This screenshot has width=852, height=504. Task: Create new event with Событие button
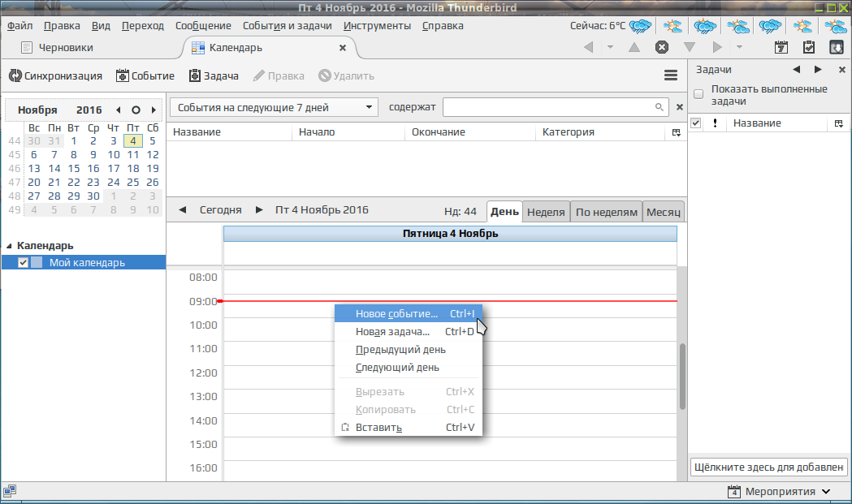[x=145, y=76]
